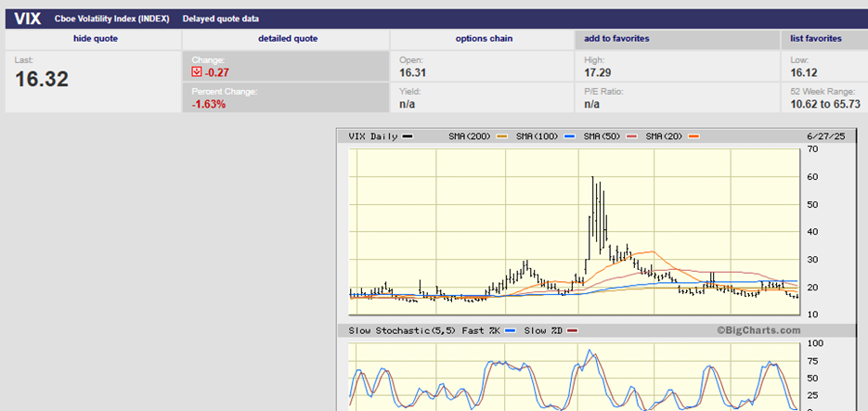Click 'Delayed quote data' text
This screenshot has width=868, height=411.
point(221,19)
